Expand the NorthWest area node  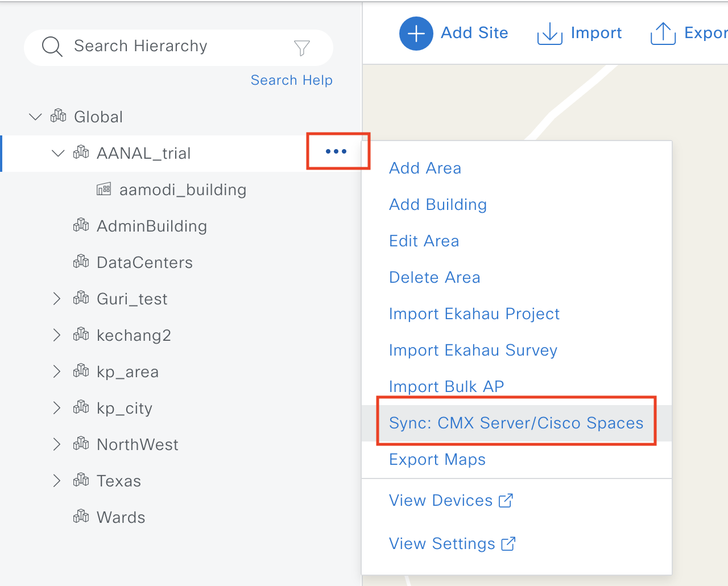pos(56,444)
